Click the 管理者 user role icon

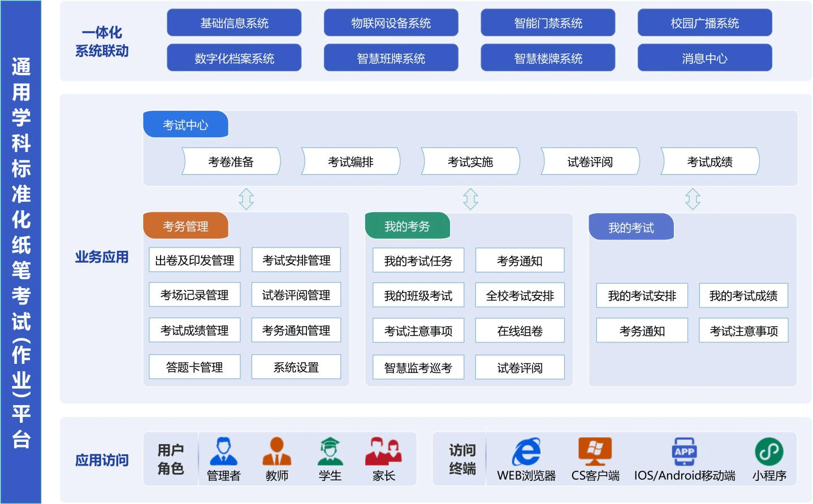[x=223, y=451]
